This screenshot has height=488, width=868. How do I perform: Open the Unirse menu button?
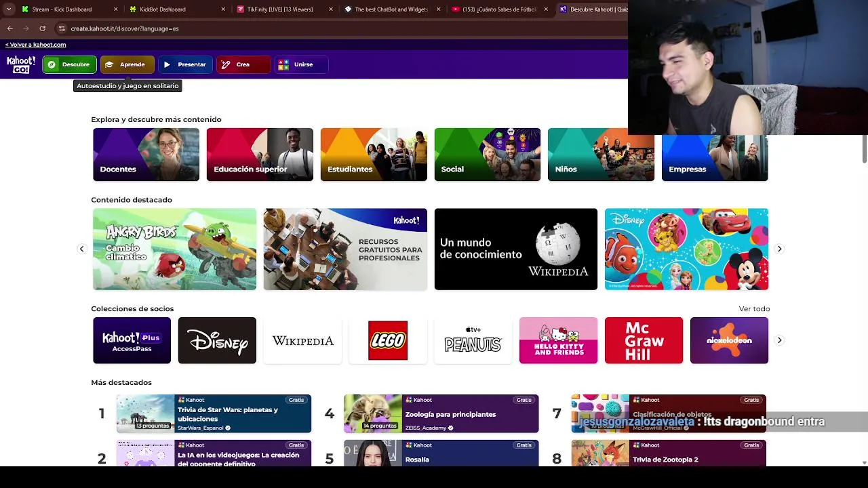click(x=302, y=64)
